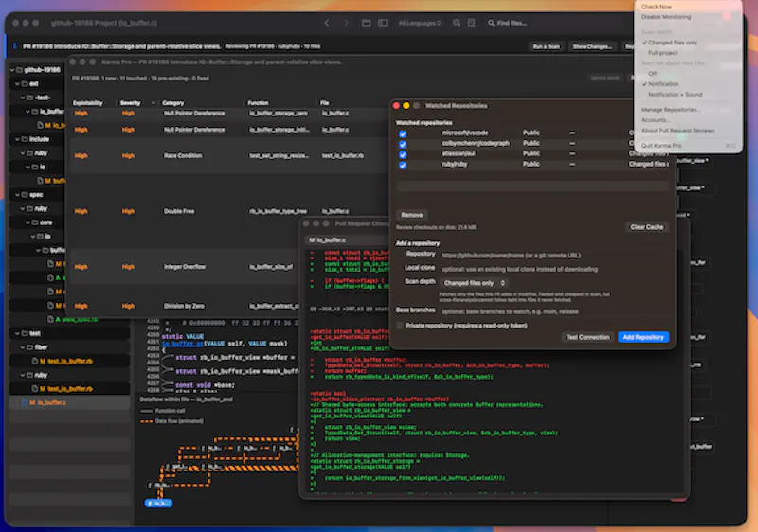Click file icon of test_io_buffer.rb under fiber
The height and width of the screenshot is (532, 758).
tap(35, 361)
